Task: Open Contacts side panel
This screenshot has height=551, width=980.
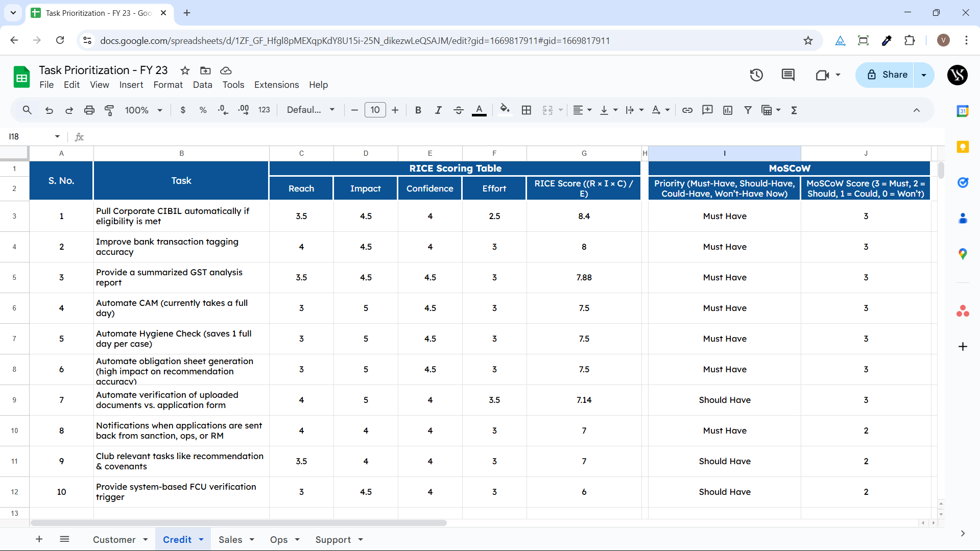Action: (963, 219)
